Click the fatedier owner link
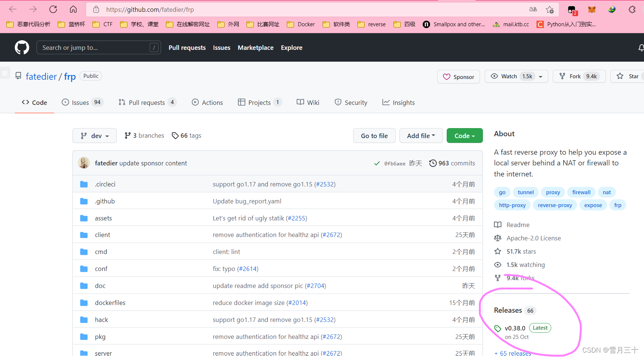 (x=41, y=76)
